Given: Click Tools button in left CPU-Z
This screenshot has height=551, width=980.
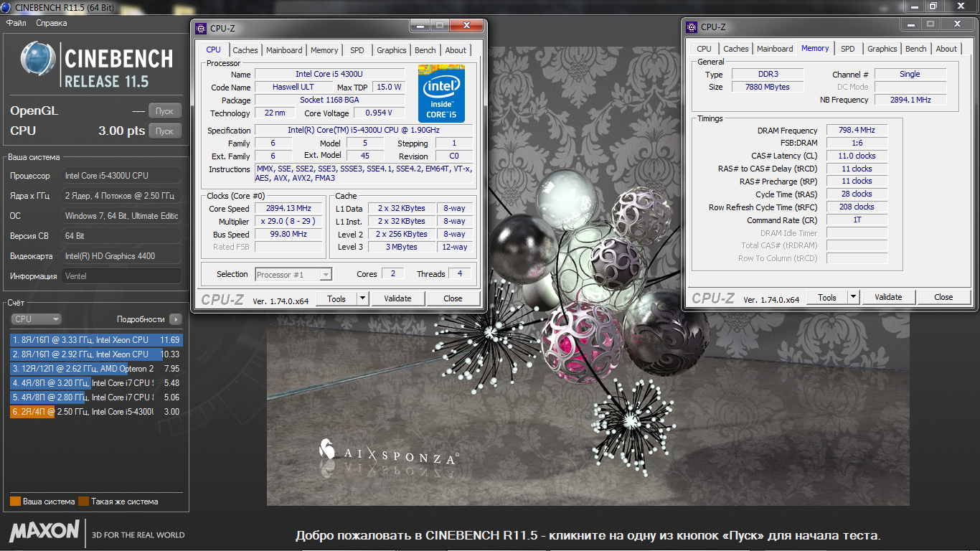Looking at the screenshot, I should (336, 298).
